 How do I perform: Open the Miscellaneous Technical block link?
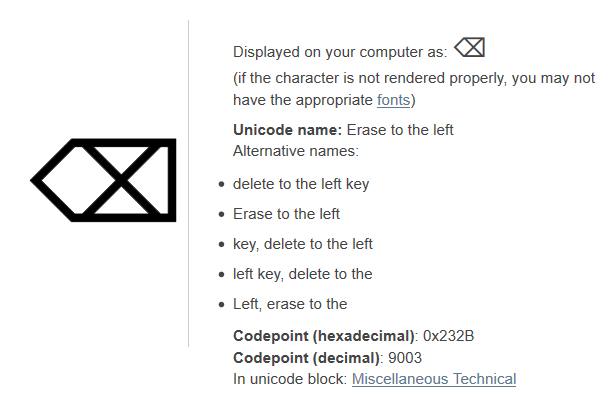[434, 379]
